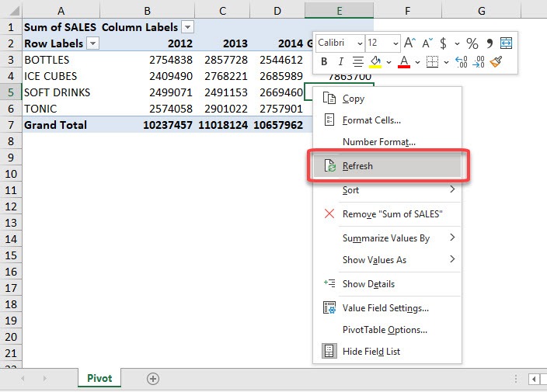Open Accounting format dropdown arrow

(457, 44)
